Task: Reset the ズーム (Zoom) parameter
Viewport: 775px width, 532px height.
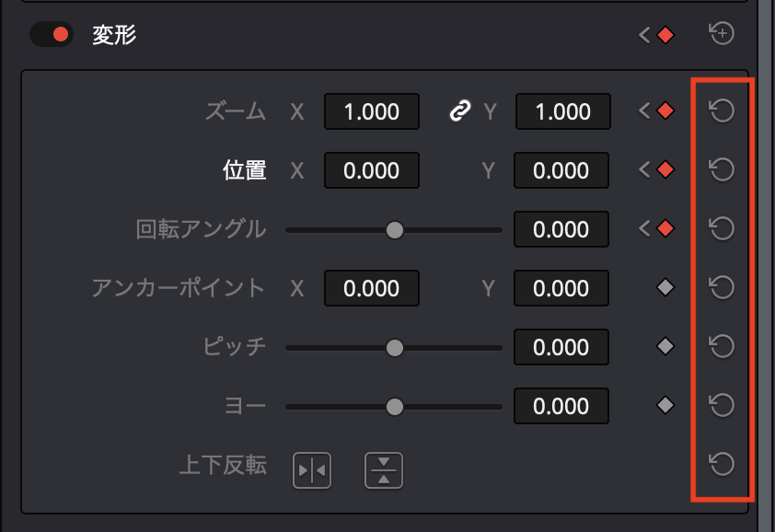Action: pyautogui.click(x=723, y=111)
